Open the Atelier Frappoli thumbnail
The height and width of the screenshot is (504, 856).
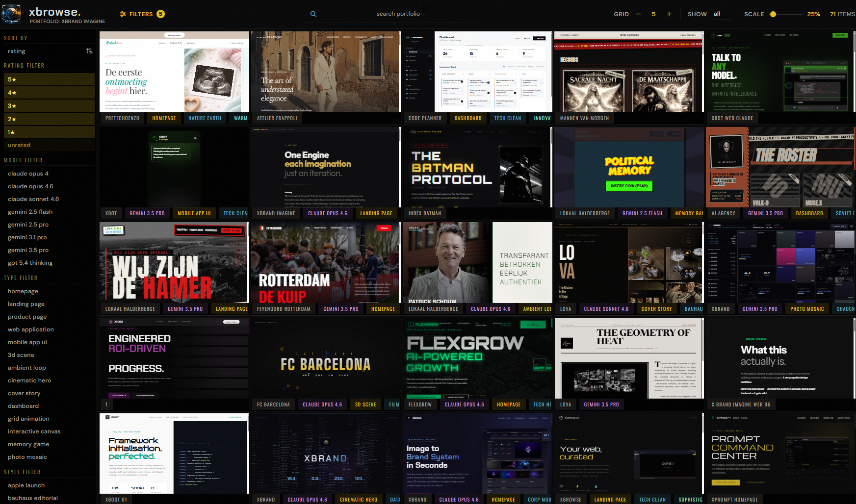[326, 72]
